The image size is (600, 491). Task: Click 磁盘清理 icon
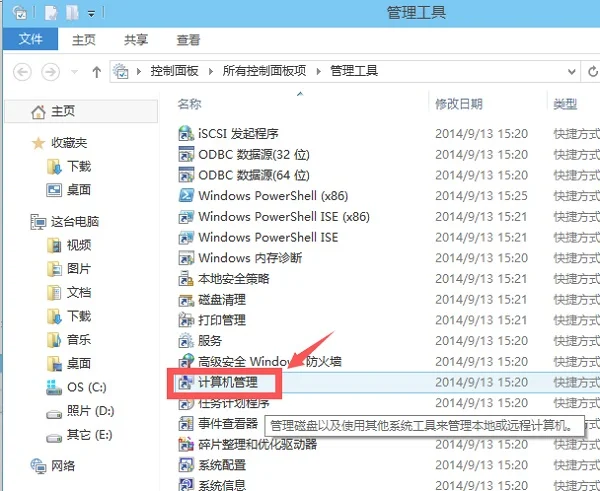coord(186,300)
